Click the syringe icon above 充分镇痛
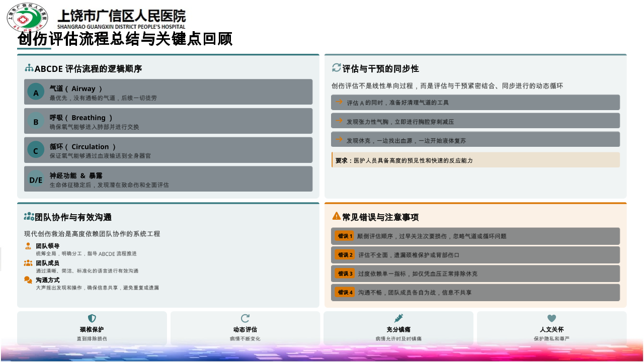The height and width of the screenshot is (362, 644). coord(398,318)
